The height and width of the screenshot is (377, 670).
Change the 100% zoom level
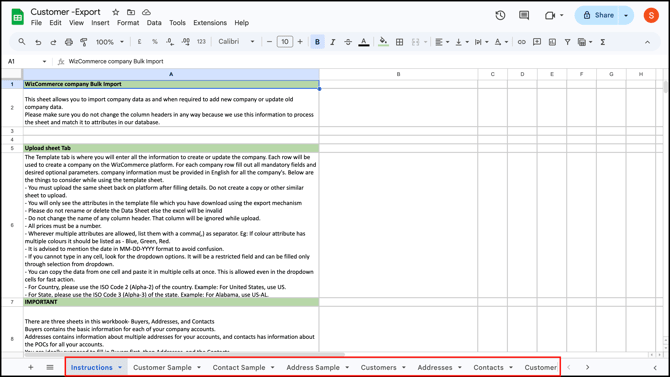pyautogui.click(x=110, y=42)
